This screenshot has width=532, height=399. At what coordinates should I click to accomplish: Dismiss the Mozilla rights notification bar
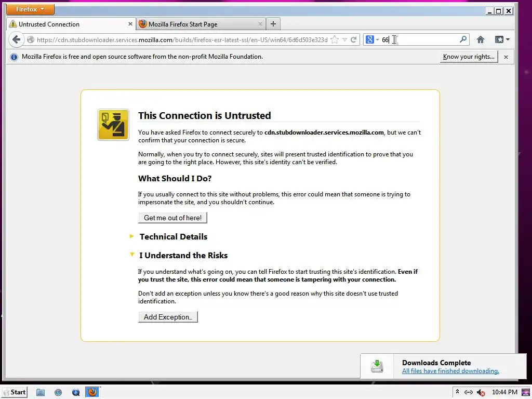coord(506,57)
